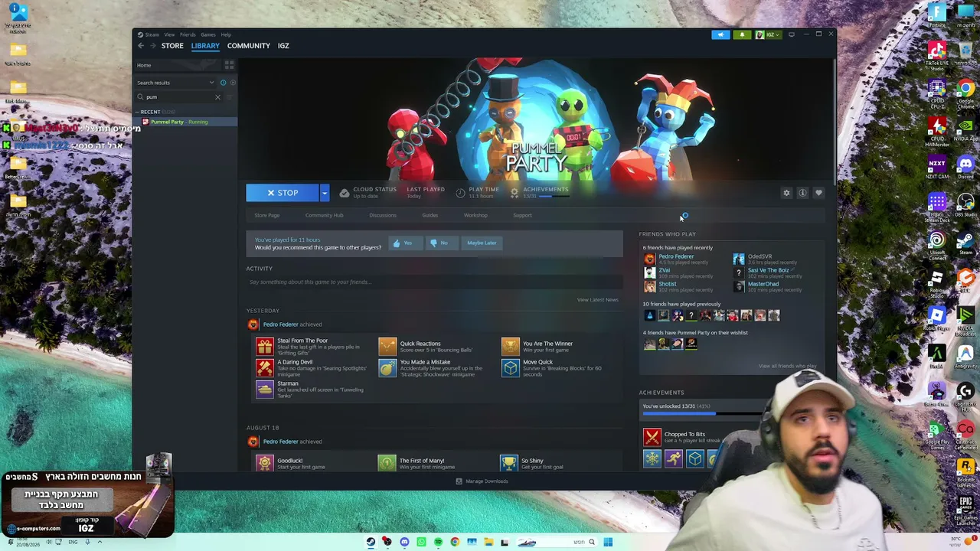
Task: Open the Discussions link
Action: click(383, 215)
